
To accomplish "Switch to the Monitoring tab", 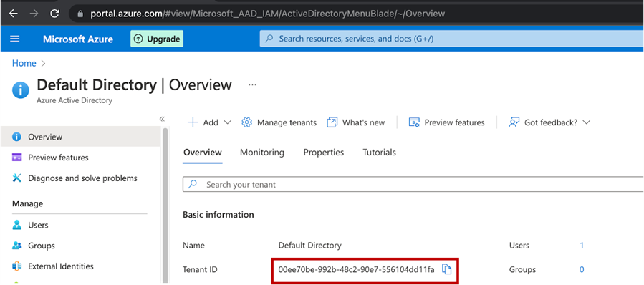I will point(262,153).
